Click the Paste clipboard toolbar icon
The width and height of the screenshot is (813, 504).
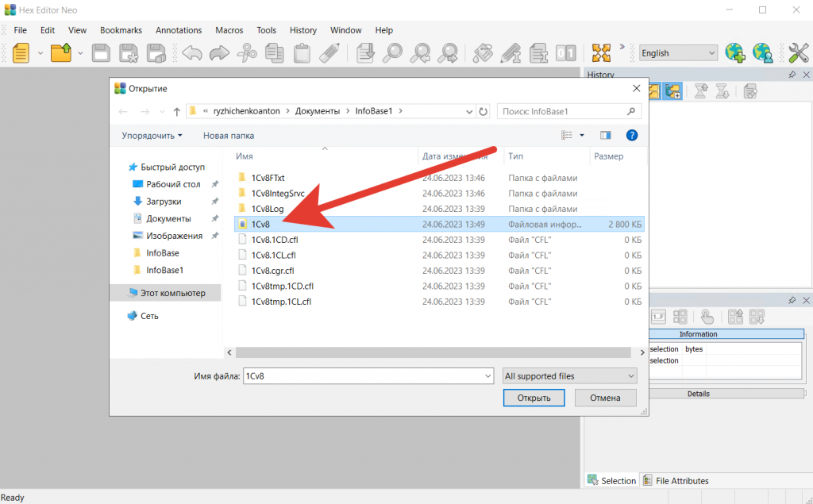point(302,53)
